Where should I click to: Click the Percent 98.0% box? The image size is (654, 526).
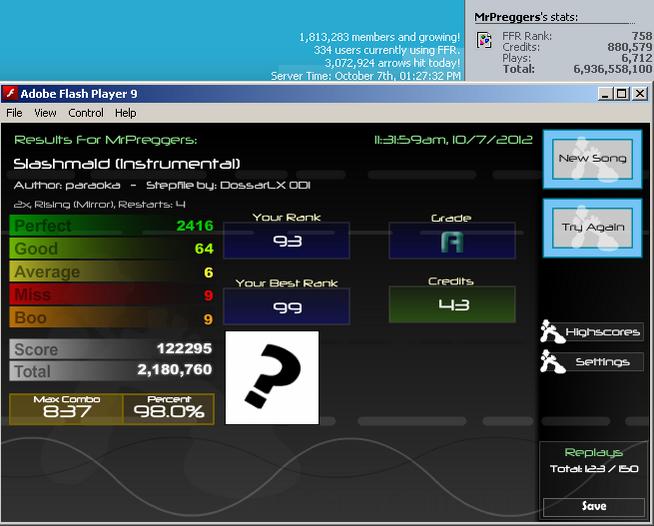click(169, 408)
